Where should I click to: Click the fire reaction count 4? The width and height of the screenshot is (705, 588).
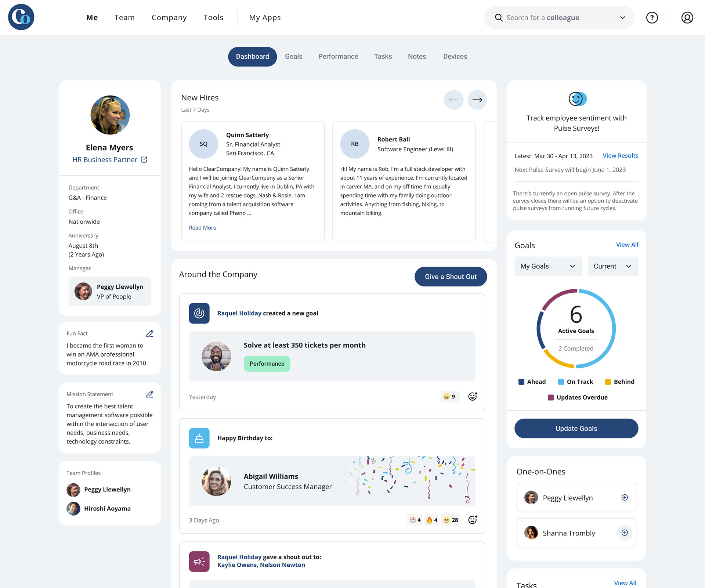click(x=432, y=520)
